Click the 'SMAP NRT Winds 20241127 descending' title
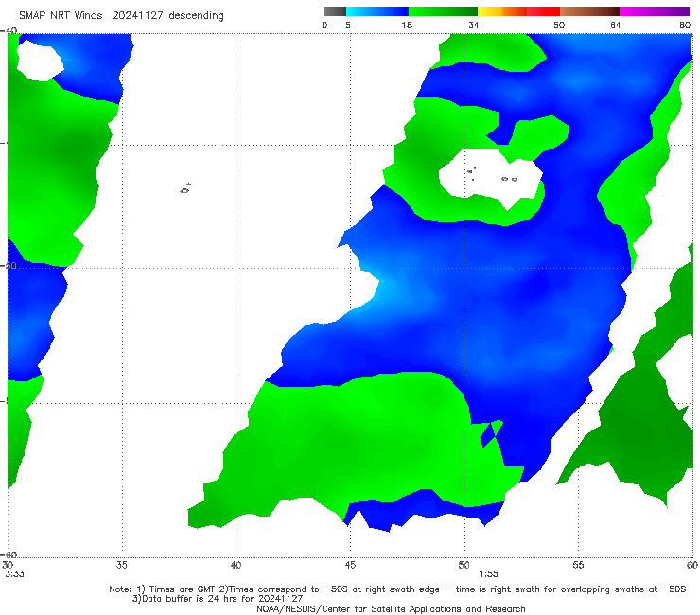This screenshot has width=700, height=615. [121, 15]
